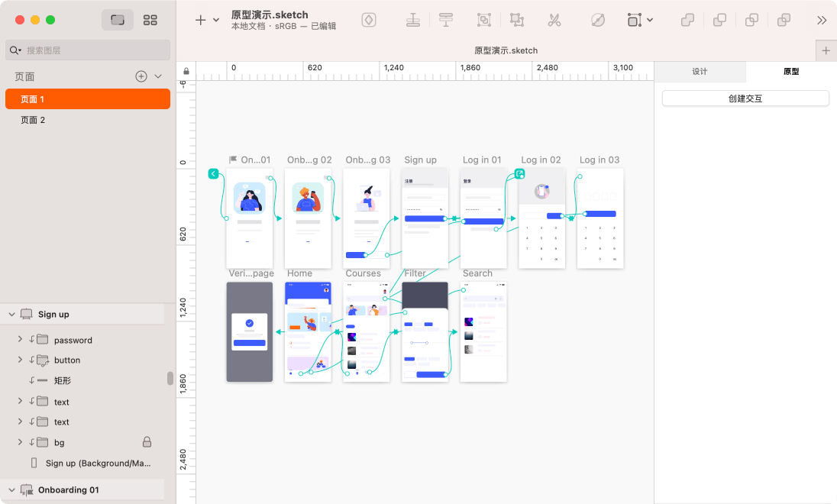Select the Search artboard thumbnail

tap(483, 331)
